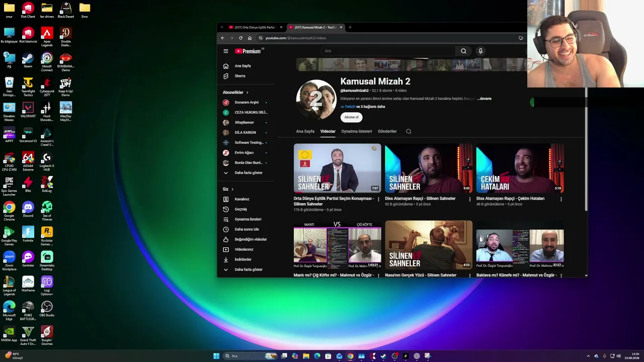This screenshot has height=362, width=644.
Task: Click the YouTube search magnifier button
Action: (x=463, y=51)
